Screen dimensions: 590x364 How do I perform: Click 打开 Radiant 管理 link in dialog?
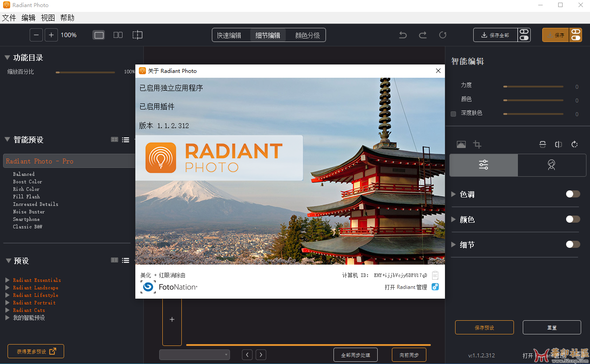click(406, 287)
